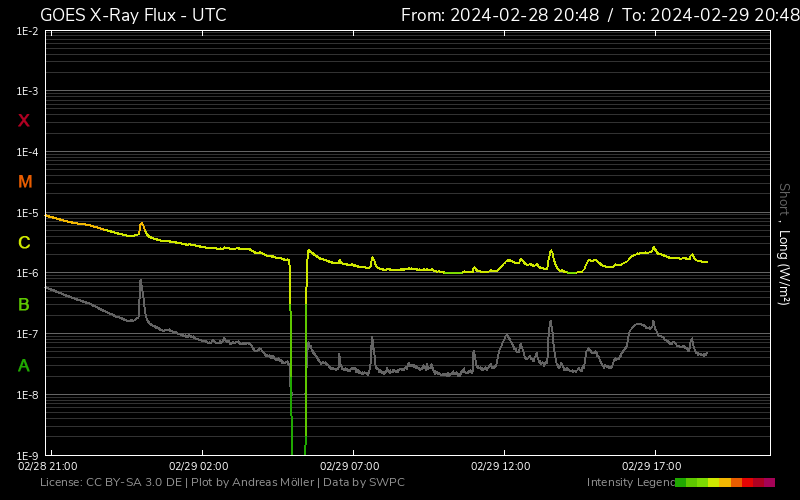Click the Plot by Andreas Möller credit
Viewport: 800px width, 500px height.
click(253, 482)
